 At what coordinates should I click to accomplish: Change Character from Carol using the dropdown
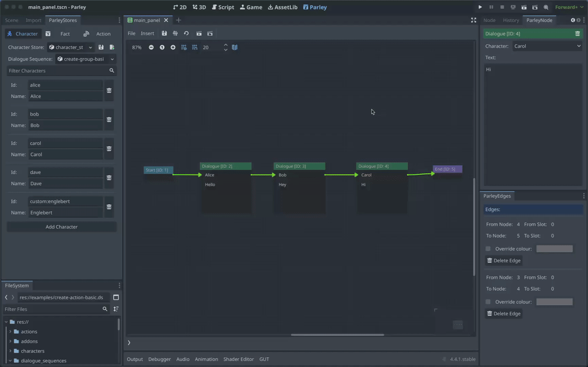pyautogui.click(x=547, y=46)
